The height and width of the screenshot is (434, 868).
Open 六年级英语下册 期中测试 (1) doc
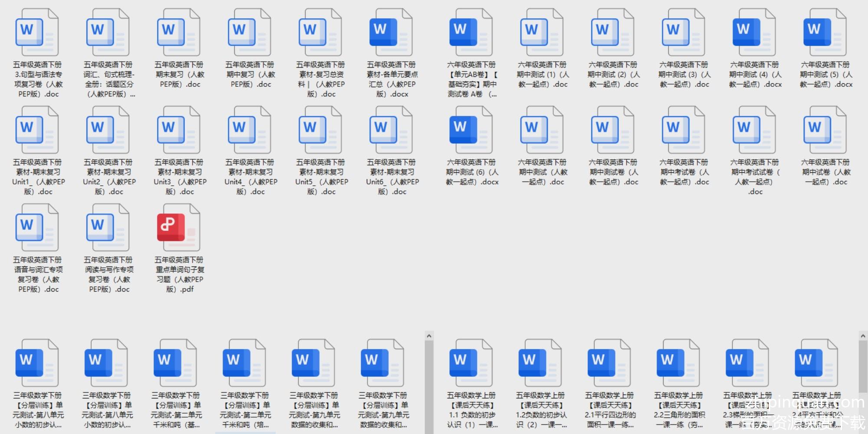point(542,49)
